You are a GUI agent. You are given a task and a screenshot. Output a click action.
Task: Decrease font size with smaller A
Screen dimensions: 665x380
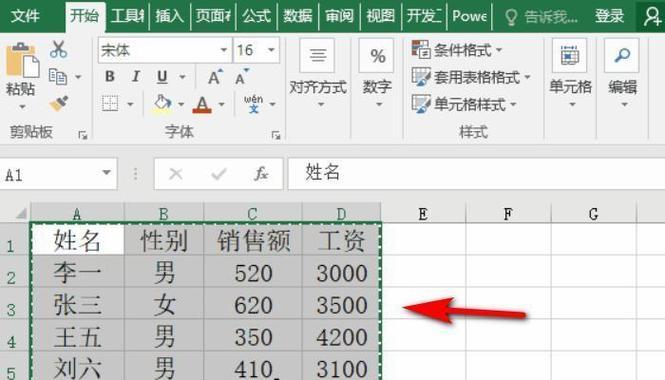(x=242, y=77)
